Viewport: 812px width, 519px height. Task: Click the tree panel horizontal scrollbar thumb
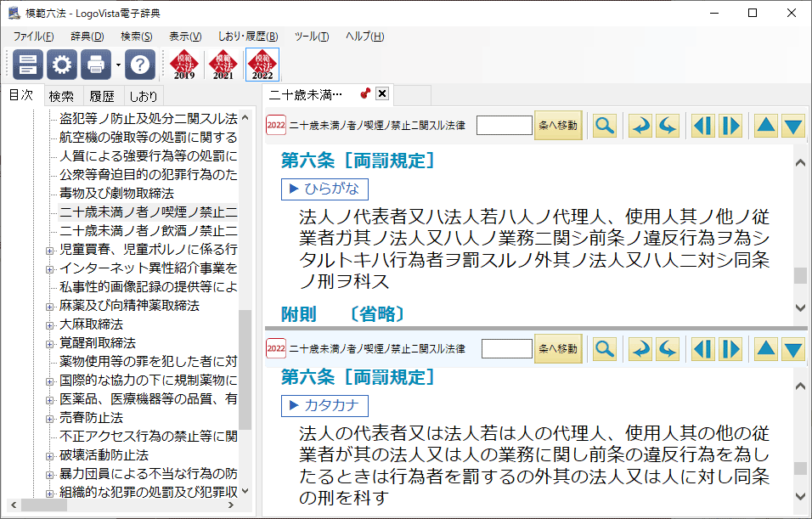coord(43,505)
